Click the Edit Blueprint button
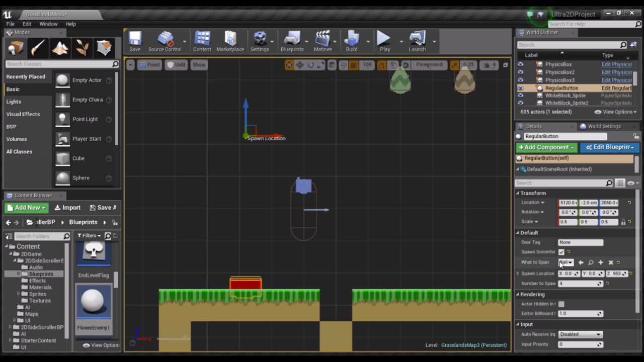The image size is (644, 362). pos(609,147)
